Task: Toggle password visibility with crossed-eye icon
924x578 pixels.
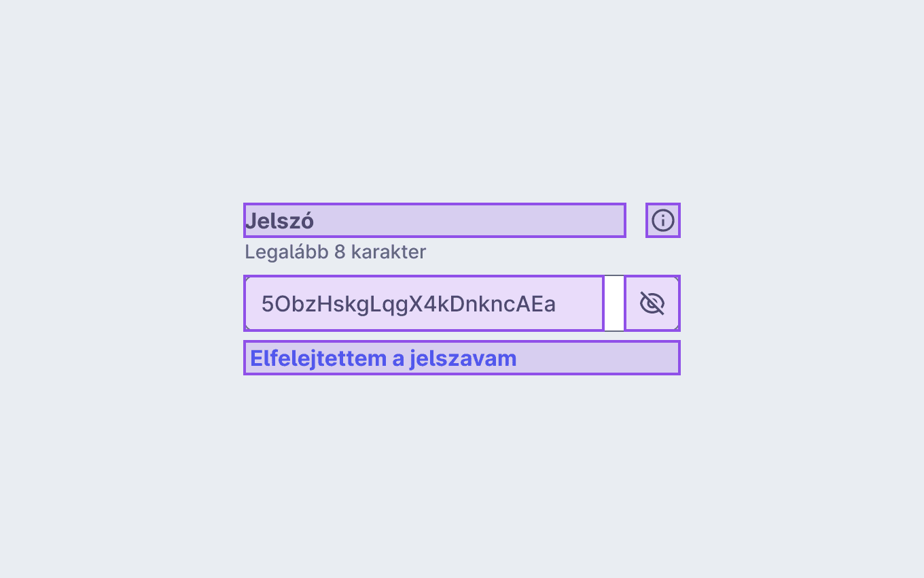Action: (x=652, y=303)
